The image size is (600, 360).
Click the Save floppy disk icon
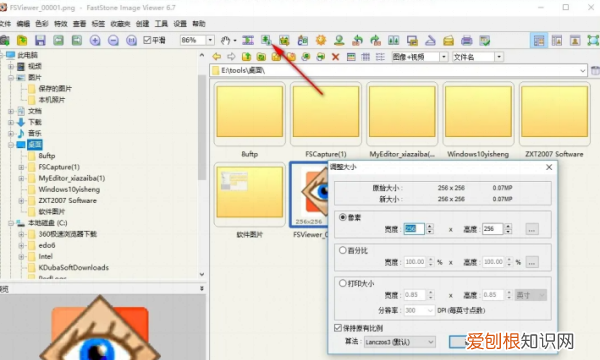coord(40,40)
